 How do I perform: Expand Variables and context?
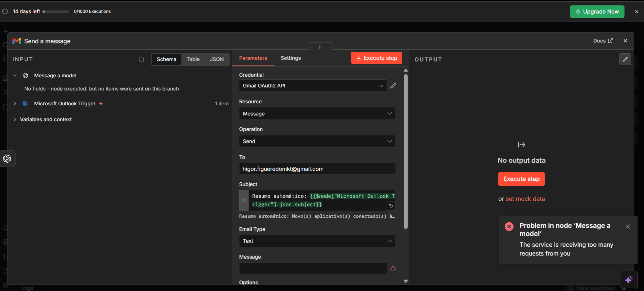[15, 120]
